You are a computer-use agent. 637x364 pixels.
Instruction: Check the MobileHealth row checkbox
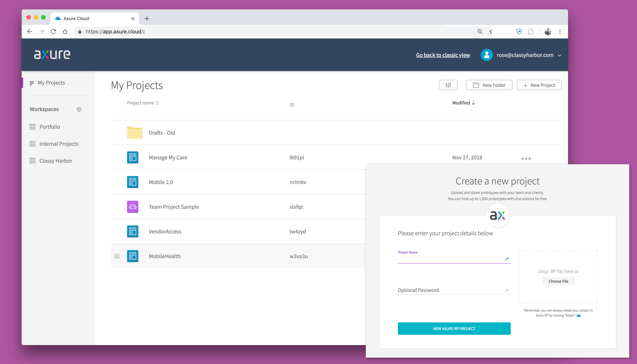coord(117,256)
